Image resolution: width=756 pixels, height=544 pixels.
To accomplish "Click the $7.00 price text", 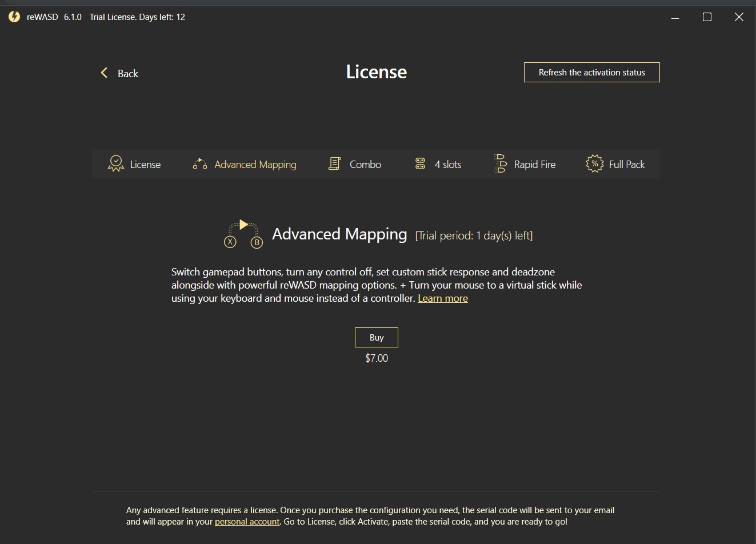I will tap(377, 358).
